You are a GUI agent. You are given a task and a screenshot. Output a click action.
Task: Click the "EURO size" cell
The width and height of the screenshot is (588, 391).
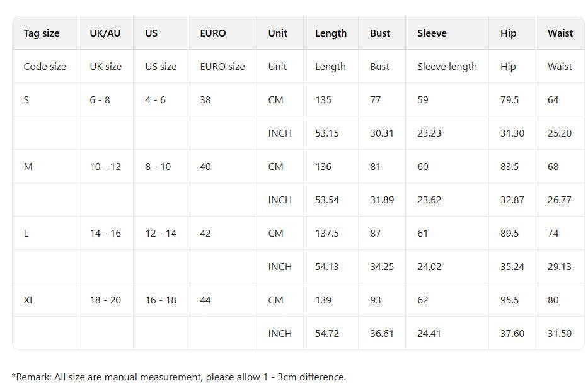(x=222, y=67)
